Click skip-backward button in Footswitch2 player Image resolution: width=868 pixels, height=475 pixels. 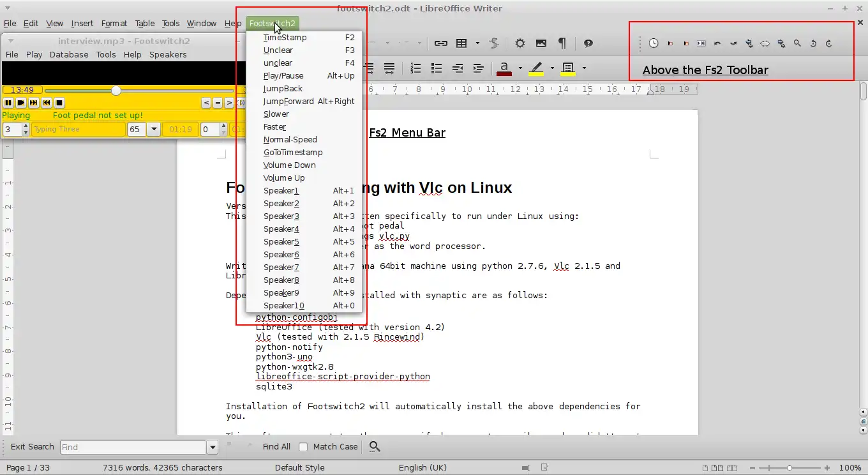[x=47, y=103]
